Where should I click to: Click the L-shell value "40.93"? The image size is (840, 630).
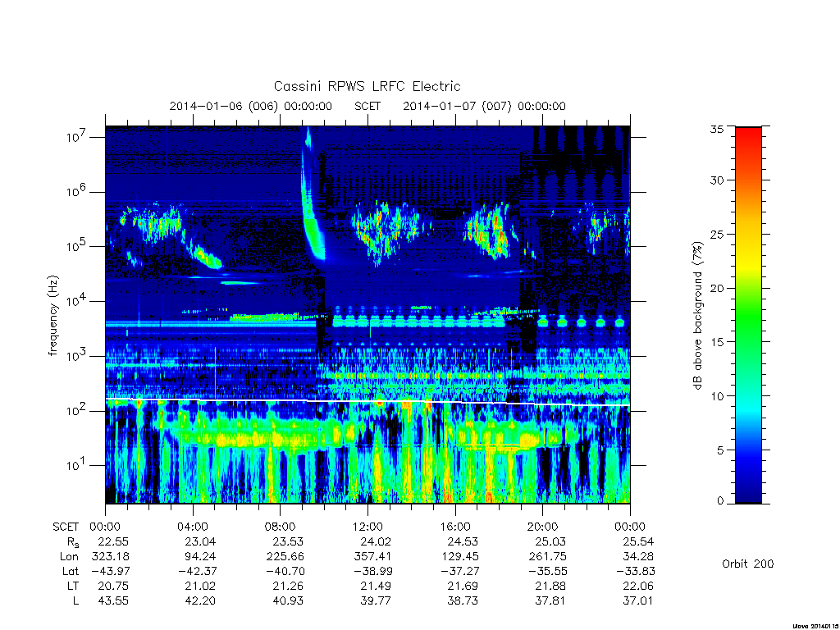[288, 601]
